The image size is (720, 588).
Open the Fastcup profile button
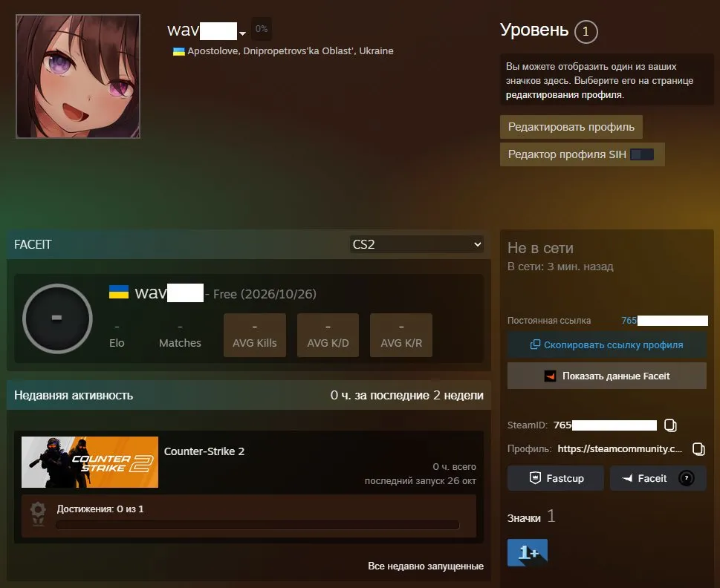point(556,478)
